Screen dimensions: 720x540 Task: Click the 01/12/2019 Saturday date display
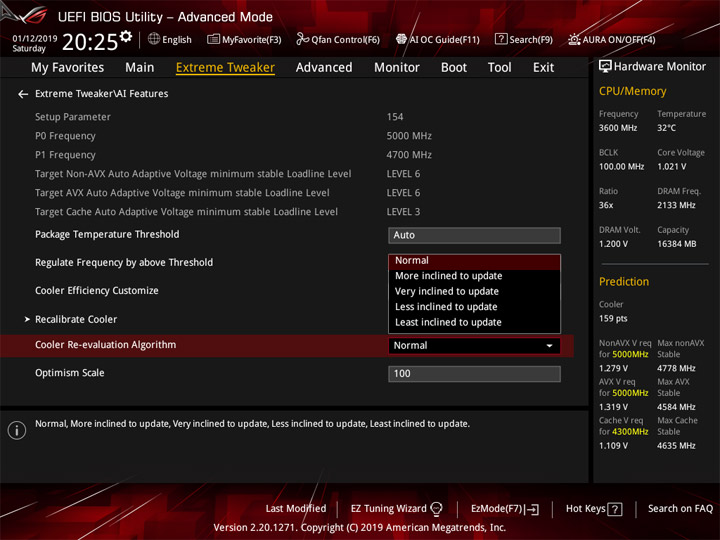click(35, 43)
